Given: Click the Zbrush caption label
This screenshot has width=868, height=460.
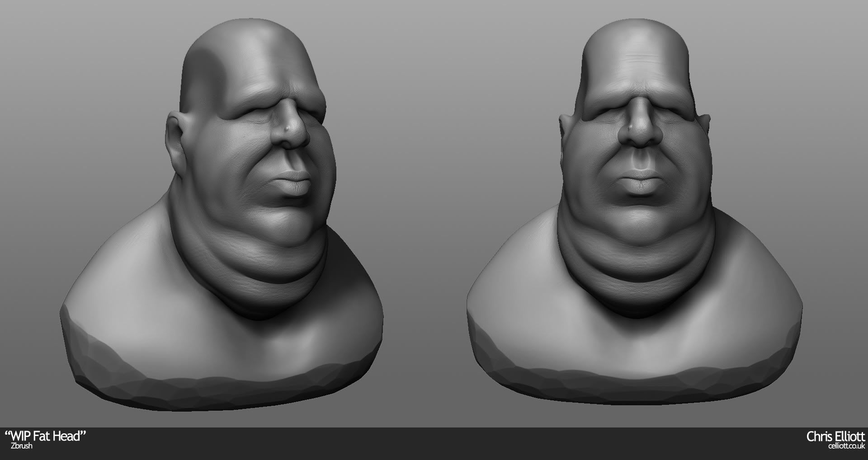Looking at the screenshot, I should [x=19, y=446].
